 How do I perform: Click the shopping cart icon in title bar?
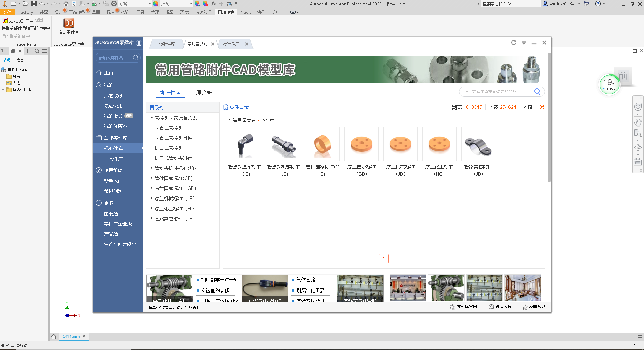[586, 4]
